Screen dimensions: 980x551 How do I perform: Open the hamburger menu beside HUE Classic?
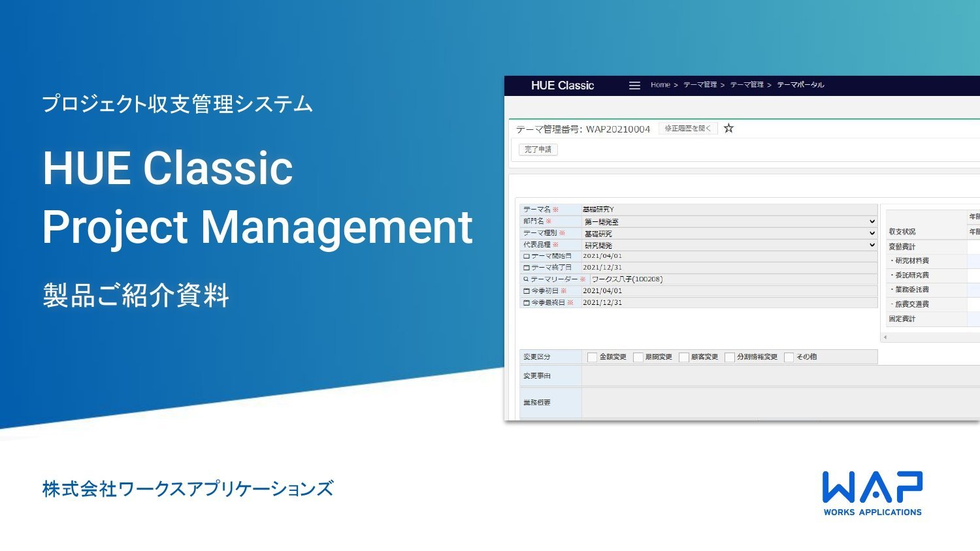point(634,86)
